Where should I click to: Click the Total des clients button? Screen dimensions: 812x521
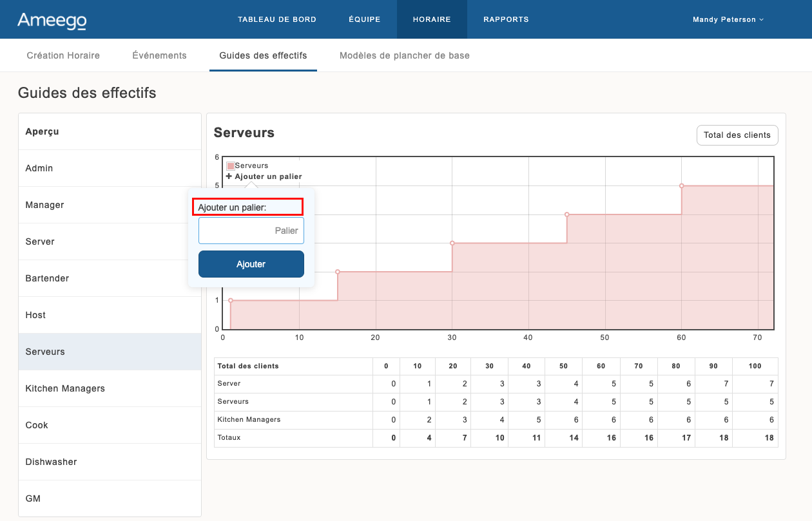737,135
